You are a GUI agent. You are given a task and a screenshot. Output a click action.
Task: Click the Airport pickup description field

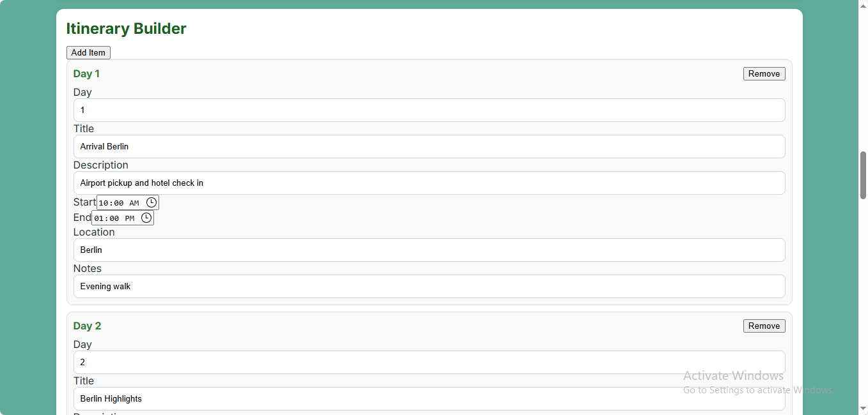pos(429,183)
